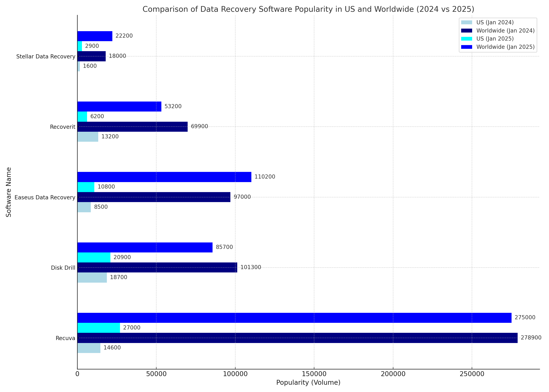549x392 pixels.
Task: Click the chart title text
Action: (x=308, y=9)
